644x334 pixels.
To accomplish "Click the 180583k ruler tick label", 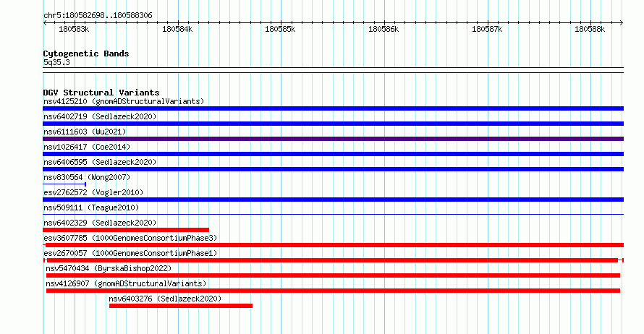I will click(x=74, y=30).
